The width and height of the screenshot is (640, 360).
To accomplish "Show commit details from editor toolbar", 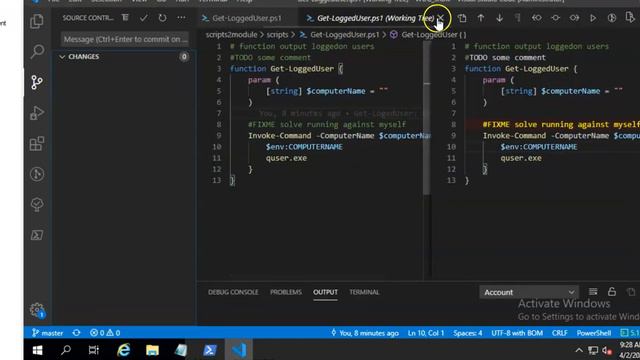I will point(555,18).
